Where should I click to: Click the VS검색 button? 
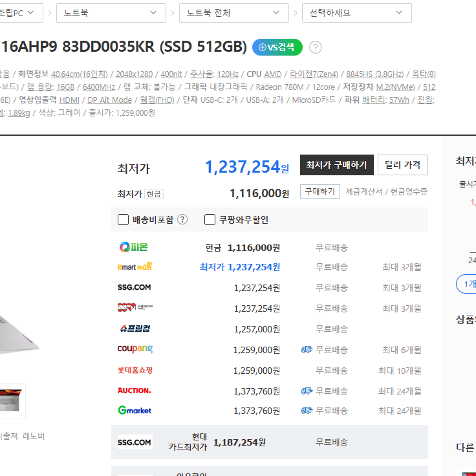click(277, 47)
